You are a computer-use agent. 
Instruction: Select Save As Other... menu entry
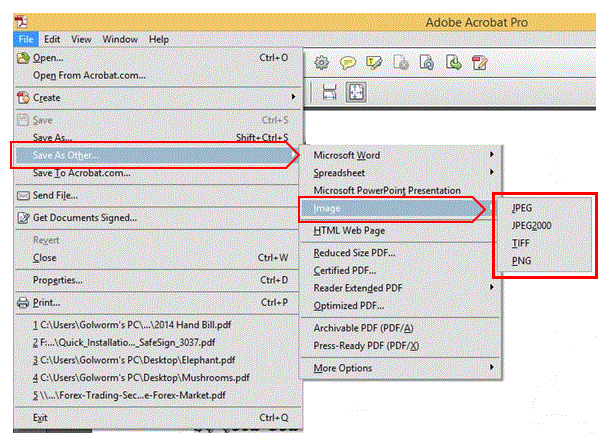[x=158, y=155]
